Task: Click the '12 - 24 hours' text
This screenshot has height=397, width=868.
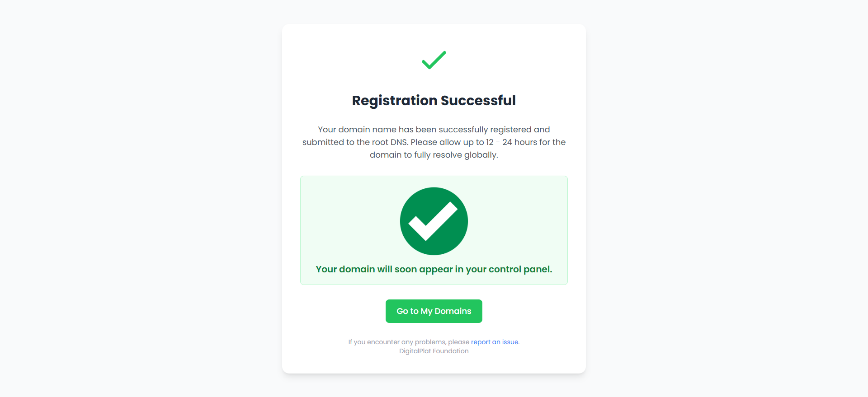Action: (x=511, y=142)
